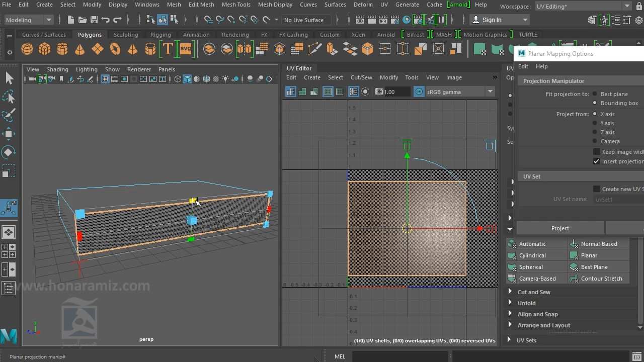Click the Normal-Based projection button
The image size is (644, 362).
(x=599, y=244)
